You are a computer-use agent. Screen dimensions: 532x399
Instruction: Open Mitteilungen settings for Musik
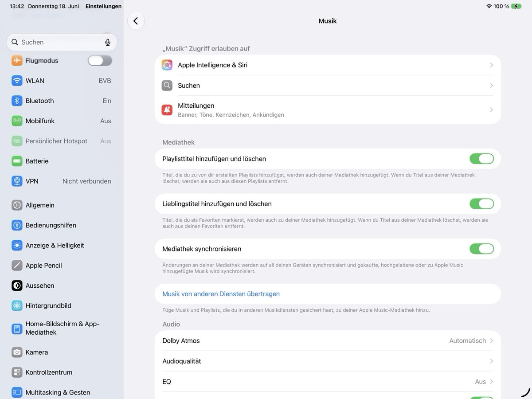[328, 110]
